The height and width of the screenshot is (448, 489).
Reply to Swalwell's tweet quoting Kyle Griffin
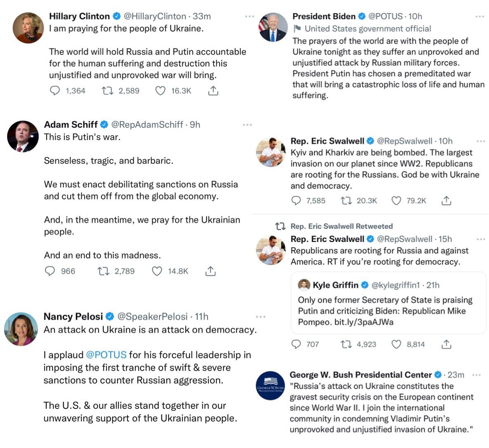pos(296,344)
